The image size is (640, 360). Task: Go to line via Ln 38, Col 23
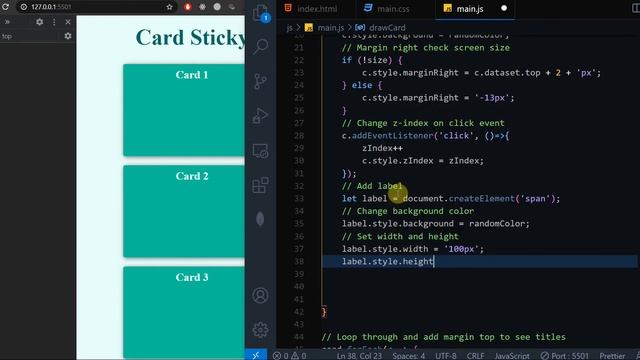coord(359,356)
